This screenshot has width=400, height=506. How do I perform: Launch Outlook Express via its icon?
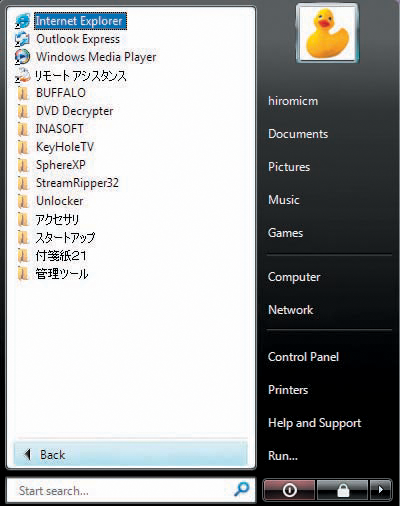click(x=22, y=39)
